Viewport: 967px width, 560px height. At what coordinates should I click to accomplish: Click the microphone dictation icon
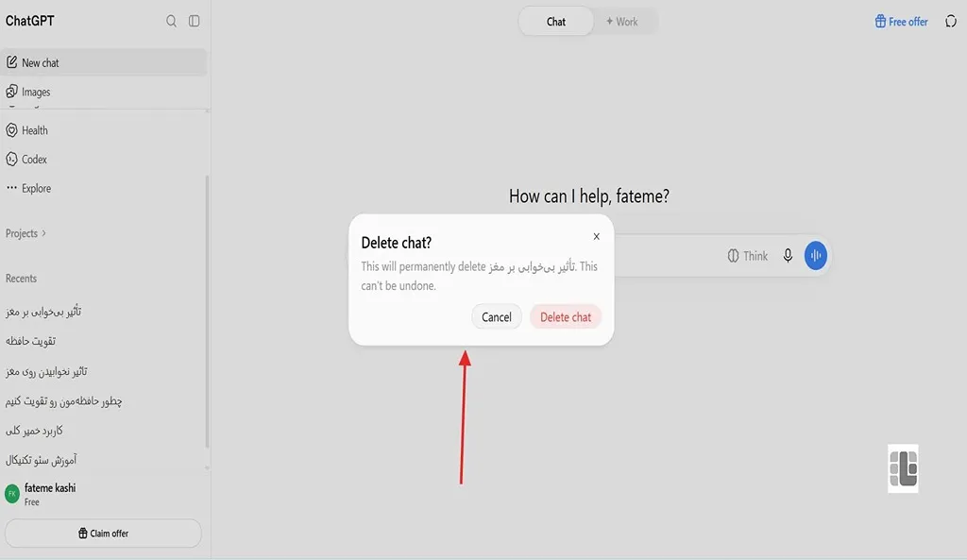pyautogui.click(x=788, y=255)
